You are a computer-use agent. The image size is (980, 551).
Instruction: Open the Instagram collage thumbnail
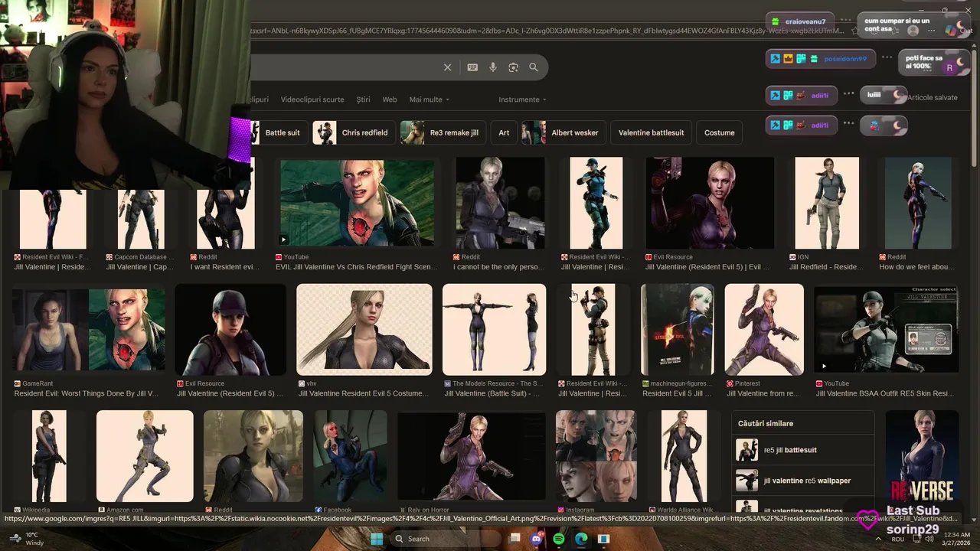596,456
